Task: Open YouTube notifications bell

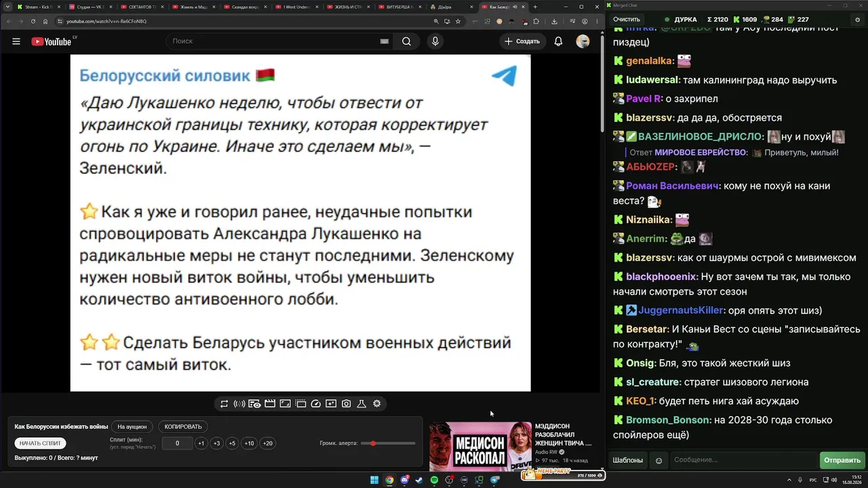Action: pos(558,41)
